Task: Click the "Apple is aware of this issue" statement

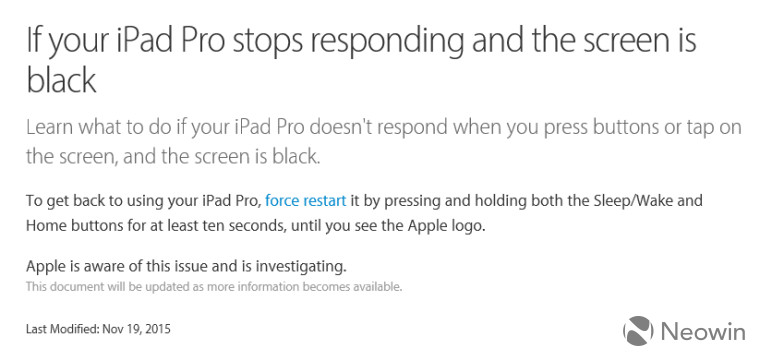Action: pyautogui.click(x=118, y=267)
